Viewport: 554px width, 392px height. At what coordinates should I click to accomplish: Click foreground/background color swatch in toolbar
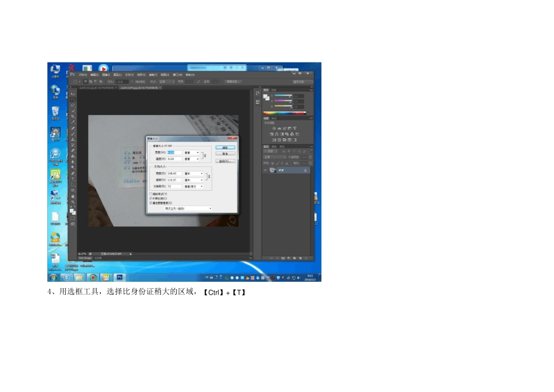pos(72,211)
